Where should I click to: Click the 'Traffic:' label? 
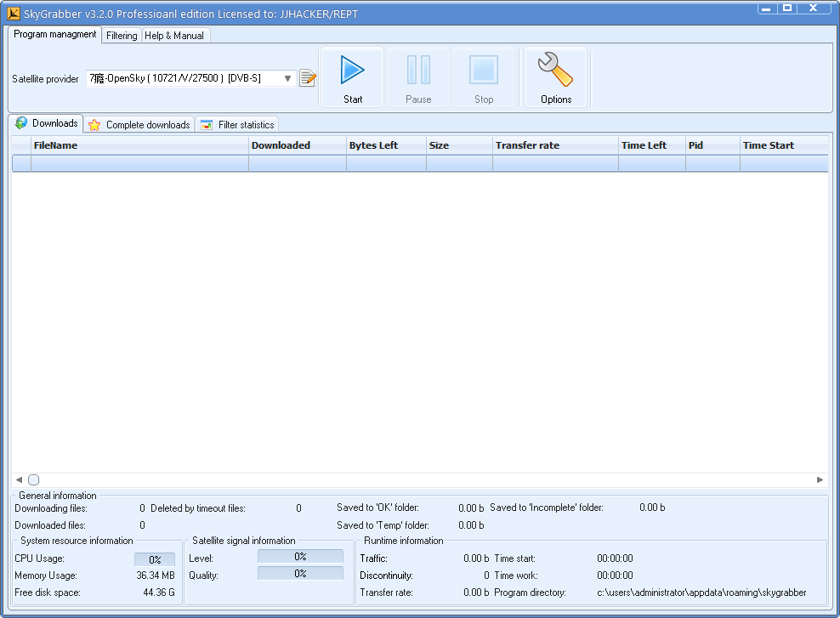(x=373, y=558)
